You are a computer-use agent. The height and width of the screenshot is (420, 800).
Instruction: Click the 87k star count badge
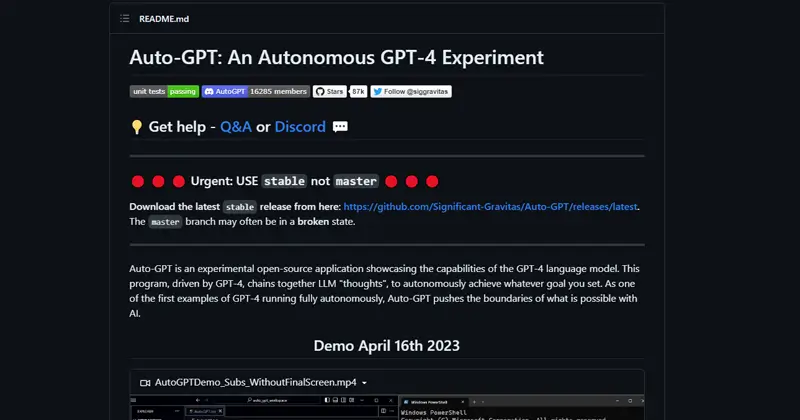pos(358,91)
